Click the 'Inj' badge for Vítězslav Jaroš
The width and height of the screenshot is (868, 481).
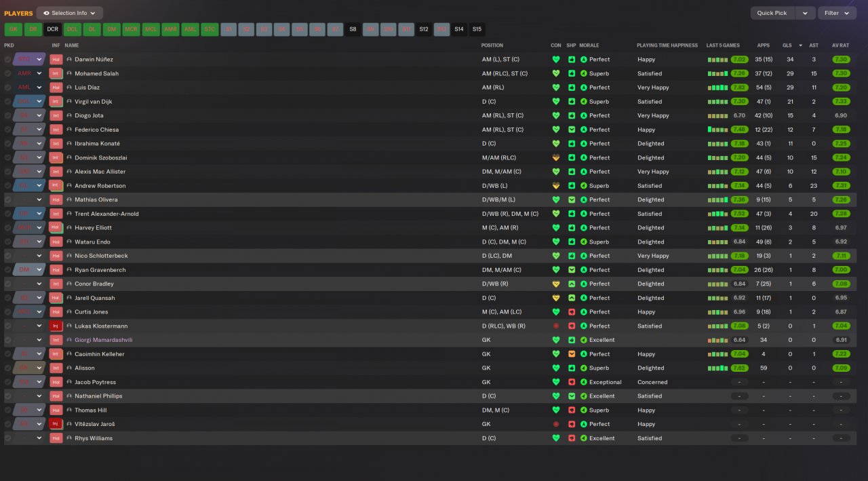click(x=56, y=425)
